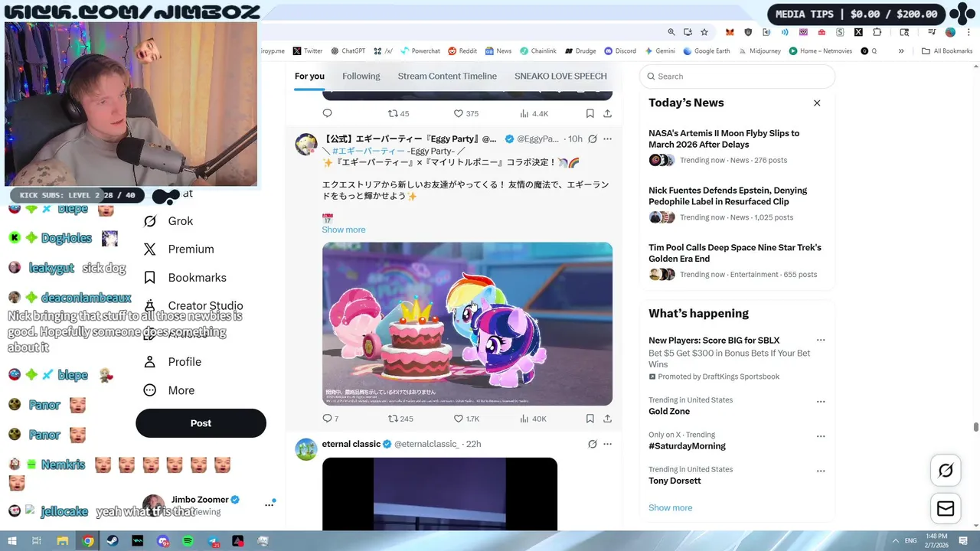Expand Eggy Party post with Show more
This screenshot has width=980, height=551.
344,230
